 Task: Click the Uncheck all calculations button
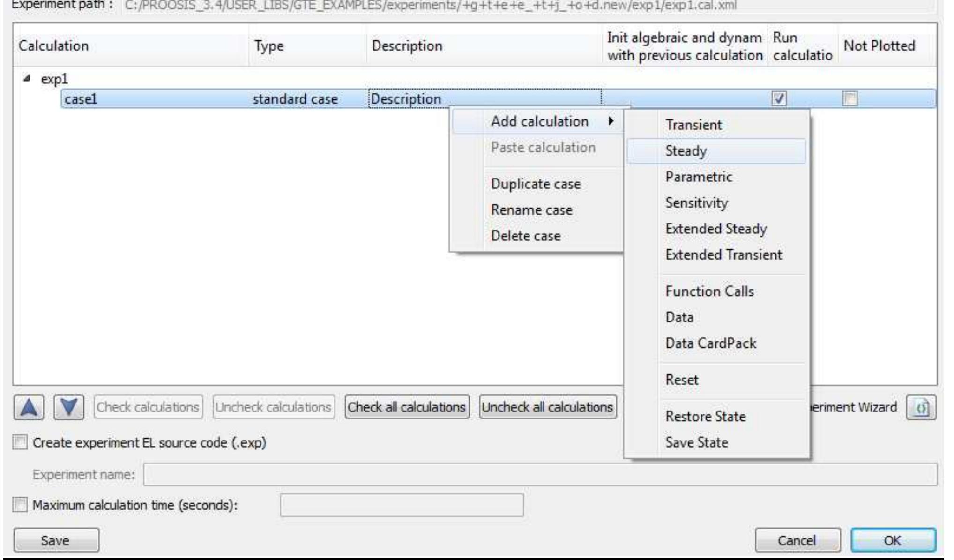[548, 407]
